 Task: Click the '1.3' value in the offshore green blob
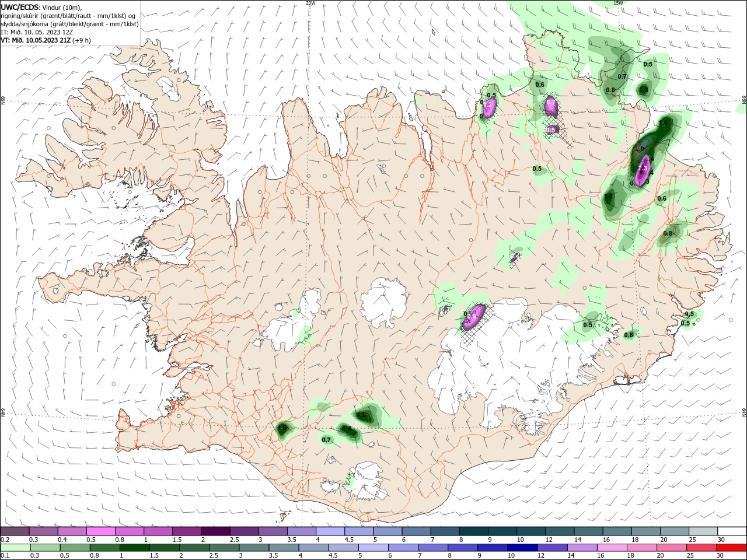tap(643, 90)
